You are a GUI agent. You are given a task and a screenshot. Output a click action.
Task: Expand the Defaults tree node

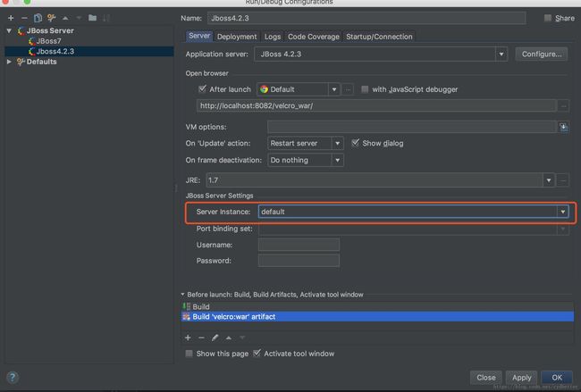tap(9, 62)
